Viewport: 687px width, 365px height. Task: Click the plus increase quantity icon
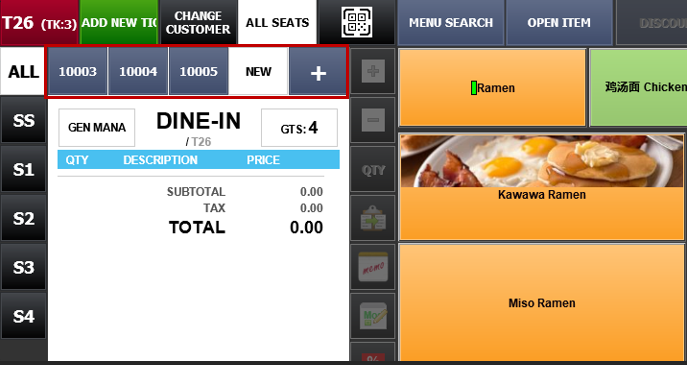point(373,71)
